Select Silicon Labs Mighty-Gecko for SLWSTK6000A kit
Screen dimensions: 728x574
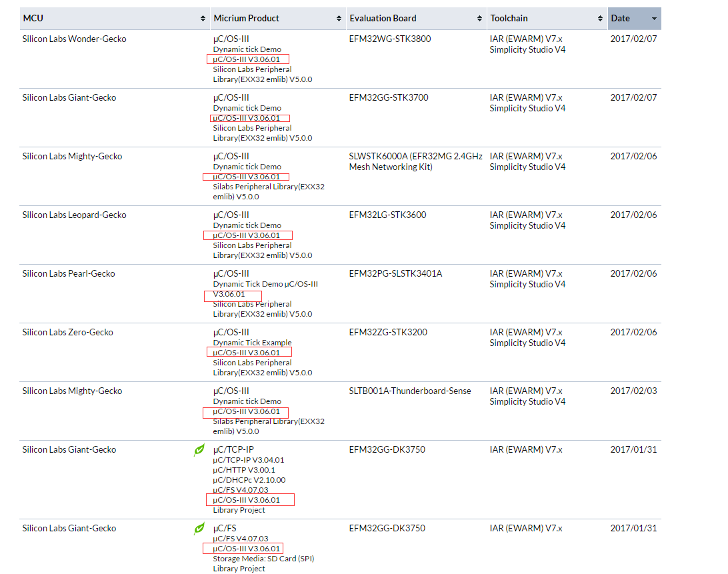[x=73, y=157]
